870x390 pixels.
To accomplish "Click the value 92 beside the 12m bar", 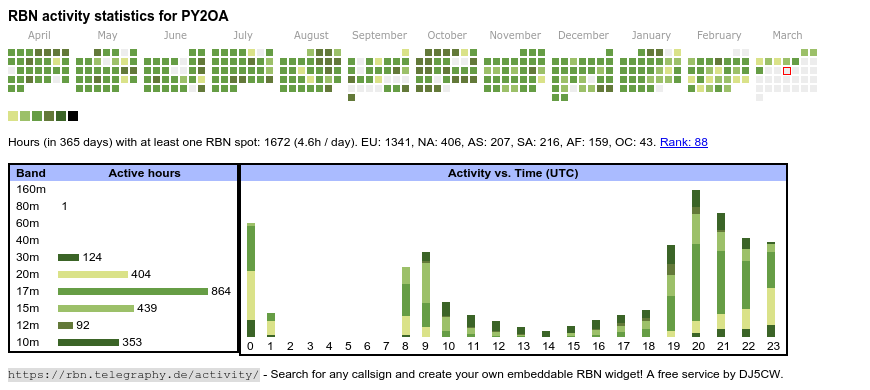I will (83, 325).
